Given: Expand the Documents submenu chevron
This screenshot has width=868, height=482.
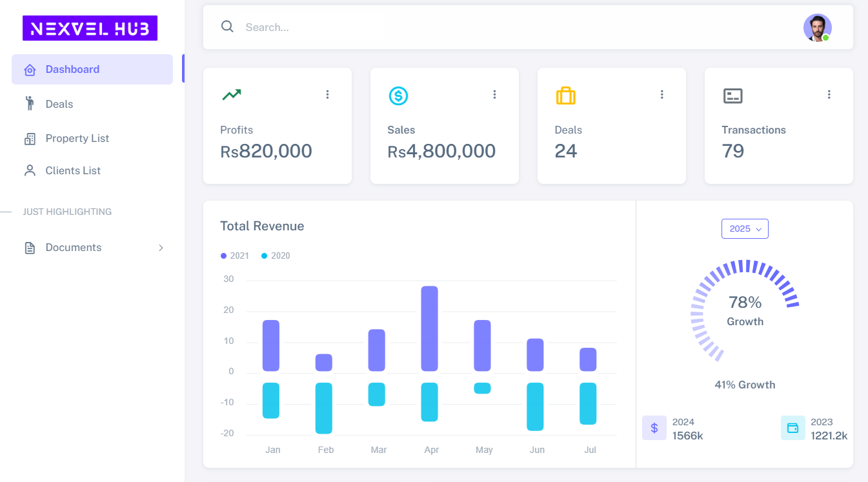Looking at the screenshot, I should [161, 248].
